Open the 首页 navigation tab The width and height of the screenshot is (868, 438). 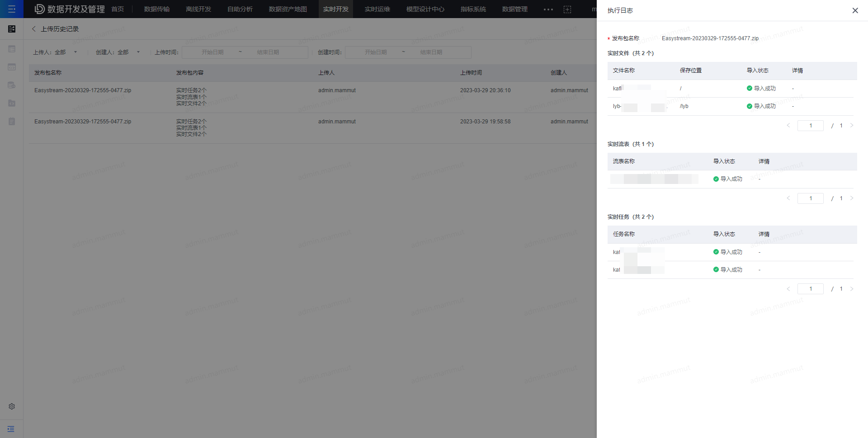tap(118, 9)
